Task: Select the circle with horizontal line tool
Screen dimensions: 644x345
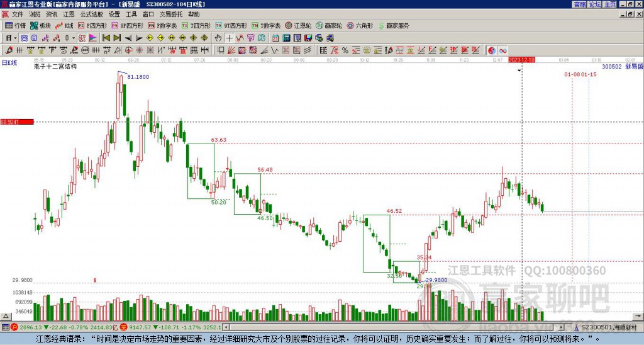Action: point(85,50)
